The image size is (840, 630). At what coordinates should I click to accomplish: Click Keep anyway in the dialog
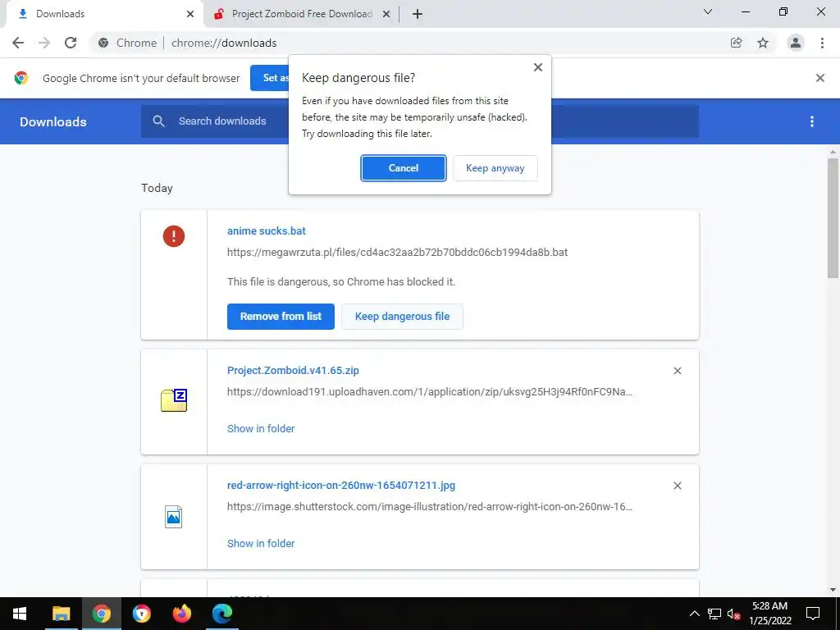click(495, 168)
